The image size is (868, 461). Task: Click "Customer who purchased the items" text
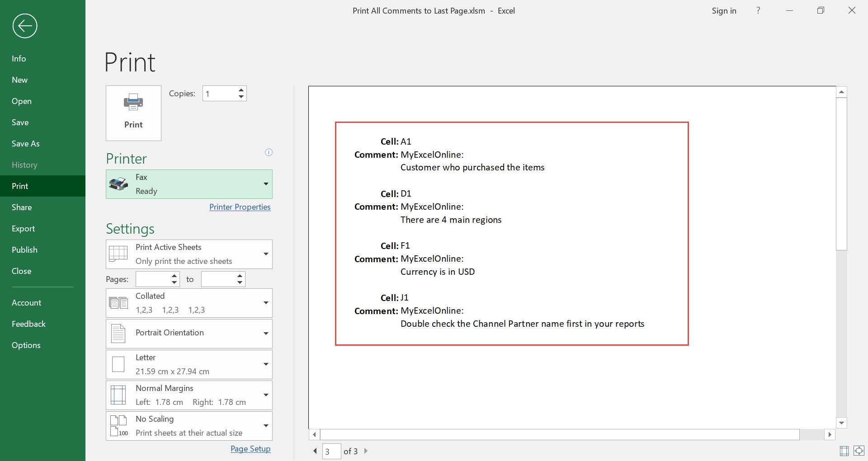click(472, 168)
